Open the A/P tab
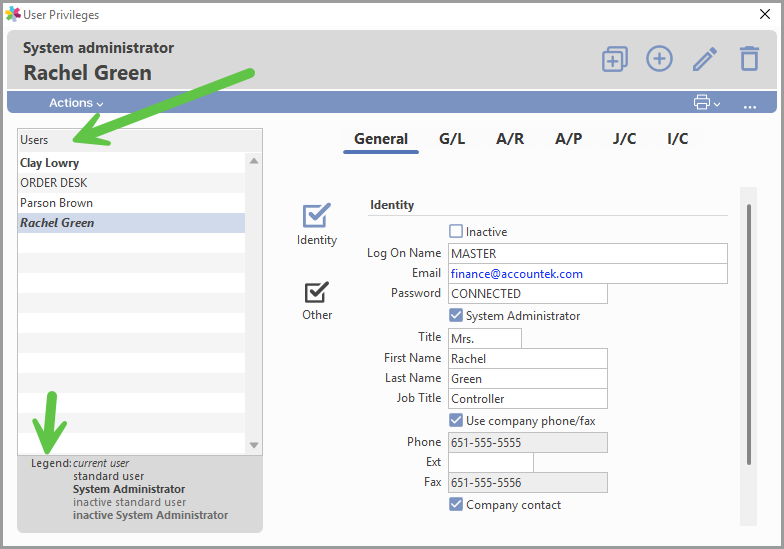 click(x=568, y=139)
